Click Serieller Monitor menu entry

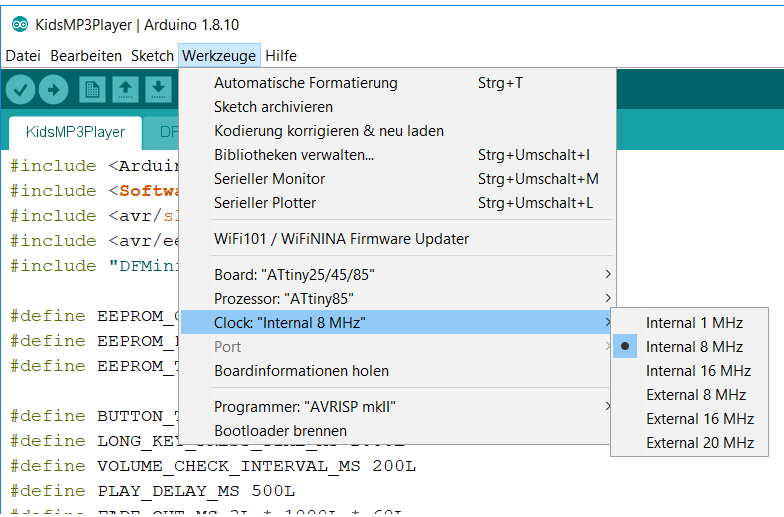coord(269,179)
